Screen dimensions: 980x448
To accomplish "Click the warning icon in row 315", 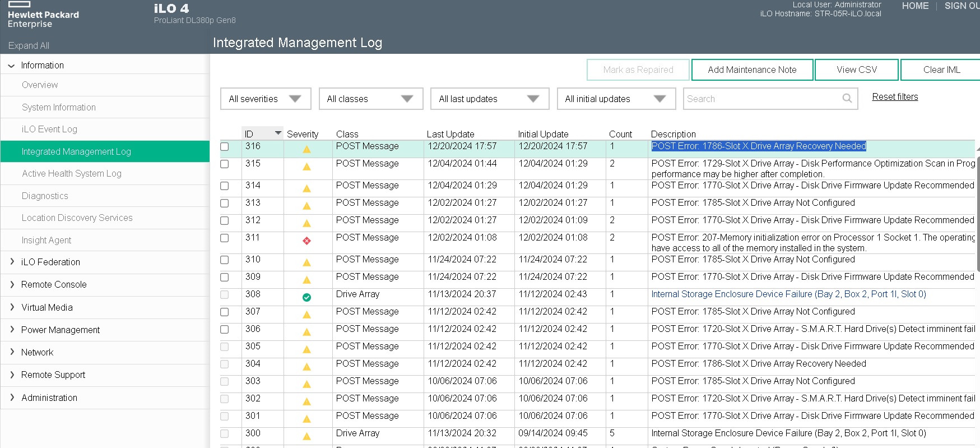I will click(x=306, y=167).
